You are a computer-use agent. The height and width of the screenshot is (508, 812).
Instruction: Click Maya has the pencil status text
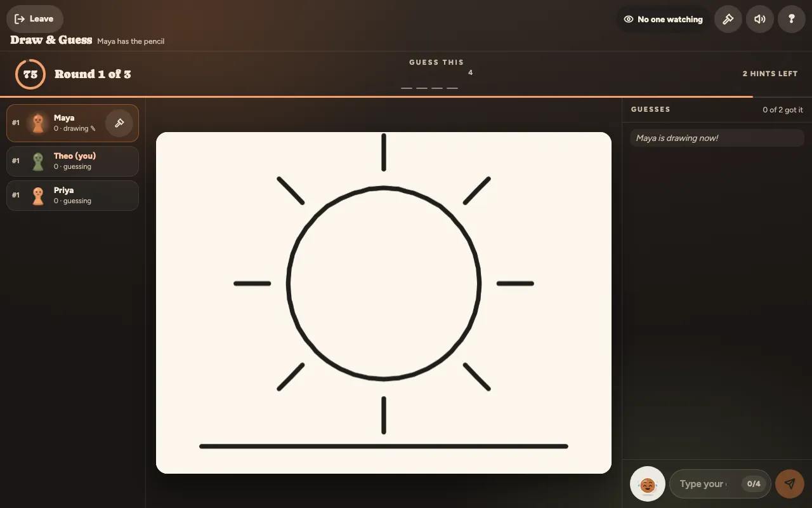[131, 41]
